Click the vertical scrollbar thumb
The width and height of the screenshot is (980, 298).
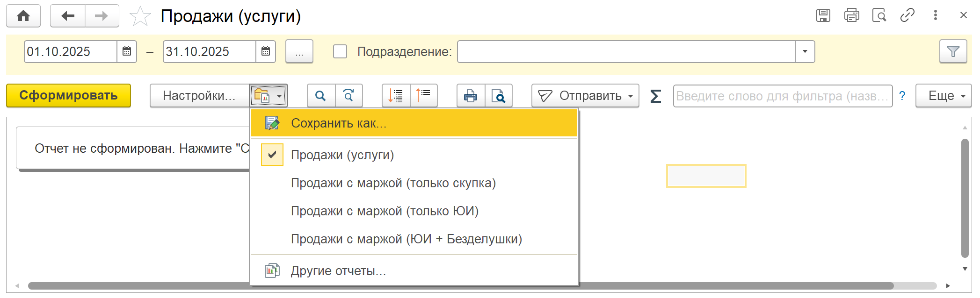965,196
